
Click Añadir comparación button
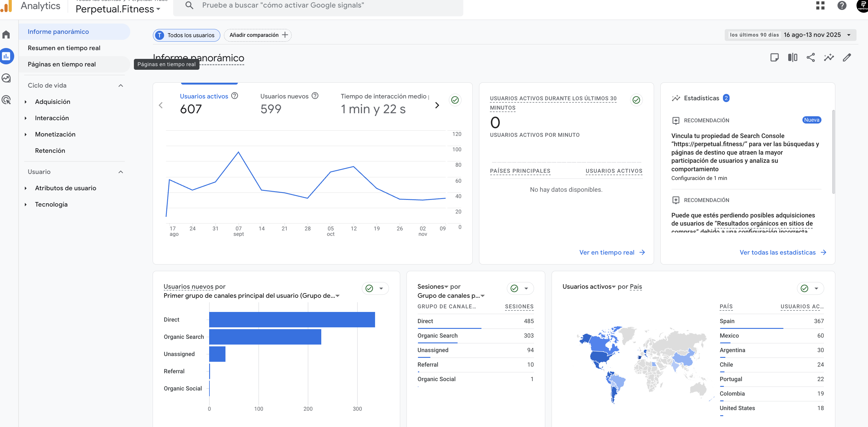point(258,35)
